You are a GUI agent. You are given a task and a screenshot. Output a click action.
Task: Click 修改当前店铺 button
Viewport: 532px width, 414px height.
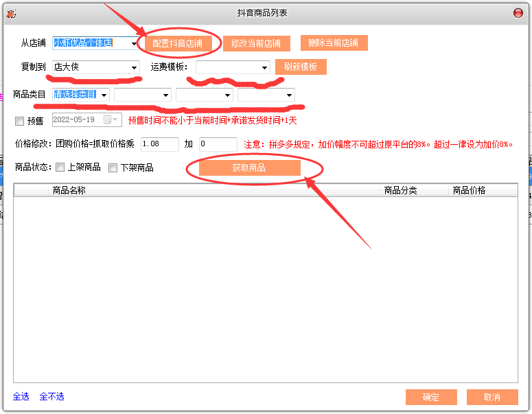coord(257,43)
